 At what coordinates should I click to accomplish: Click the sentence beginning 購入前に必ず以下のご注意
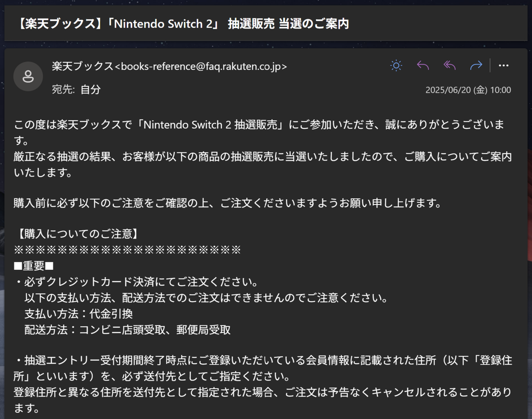(228, 203)
